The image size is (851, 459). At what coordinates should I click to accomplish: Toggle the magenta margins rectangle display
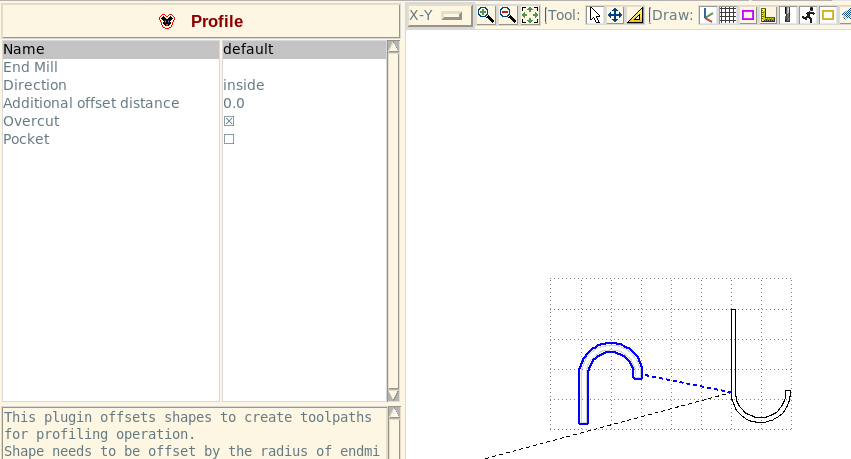coord(748,15)
